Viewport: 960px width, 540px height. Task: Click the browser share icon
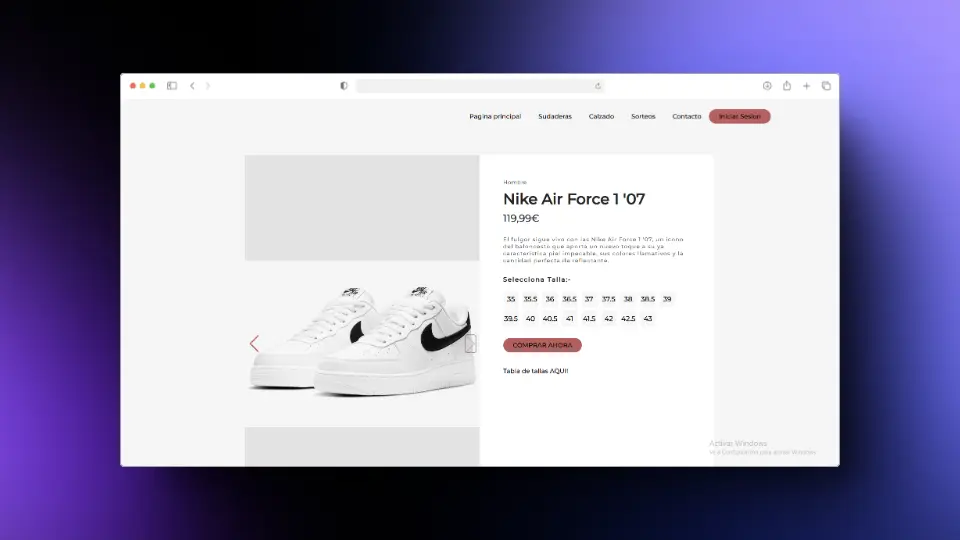pyautogui.click(x=787, y=86)
